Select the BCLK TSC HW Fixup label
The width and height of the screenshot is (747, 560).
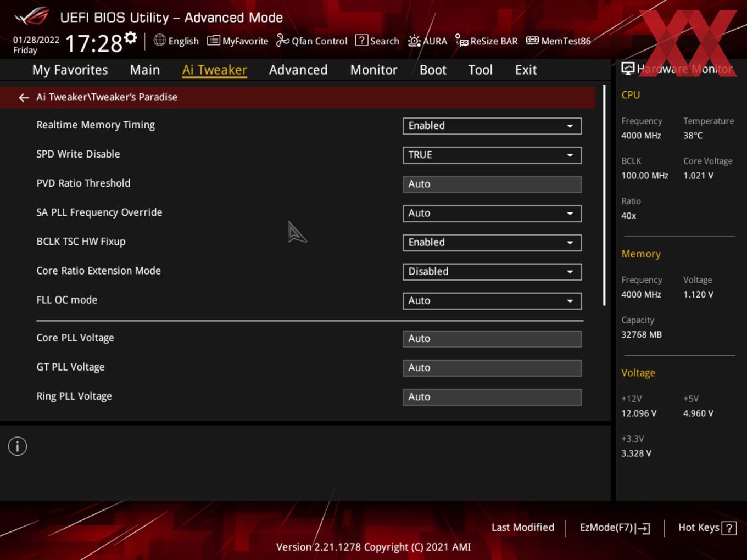click(81, 242)
